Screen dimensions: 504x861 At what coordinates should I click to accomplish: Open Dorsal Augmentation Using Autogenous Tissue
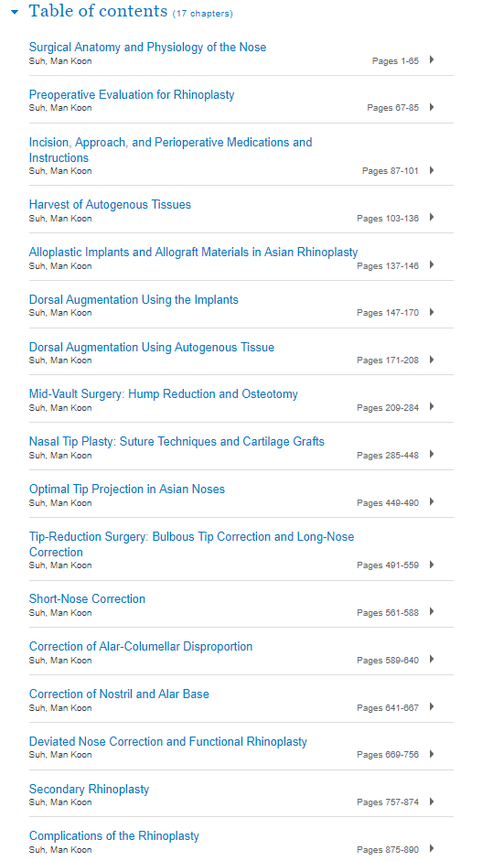click(x=152, y=347)
